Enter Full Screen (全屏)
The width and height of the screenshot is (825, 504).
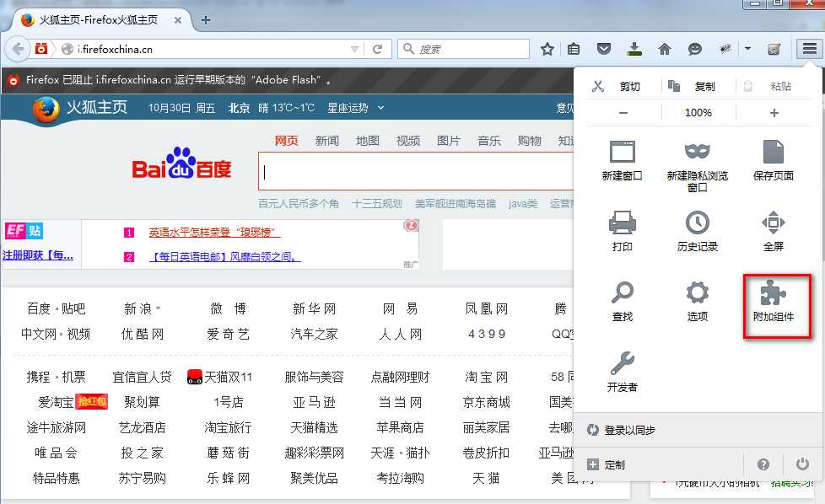pos(773,231)
